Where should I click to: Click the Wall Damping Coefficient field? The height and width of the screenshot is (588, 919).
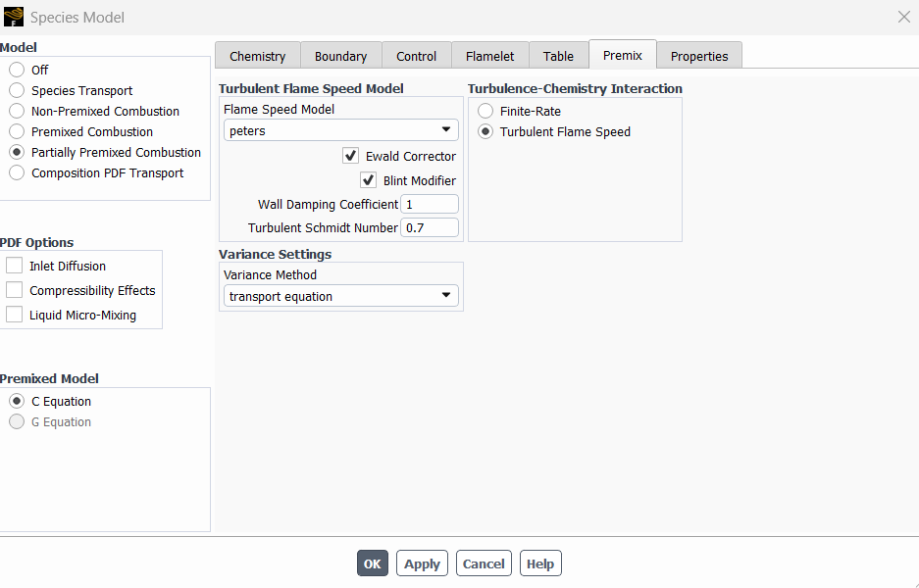point(429,204)
